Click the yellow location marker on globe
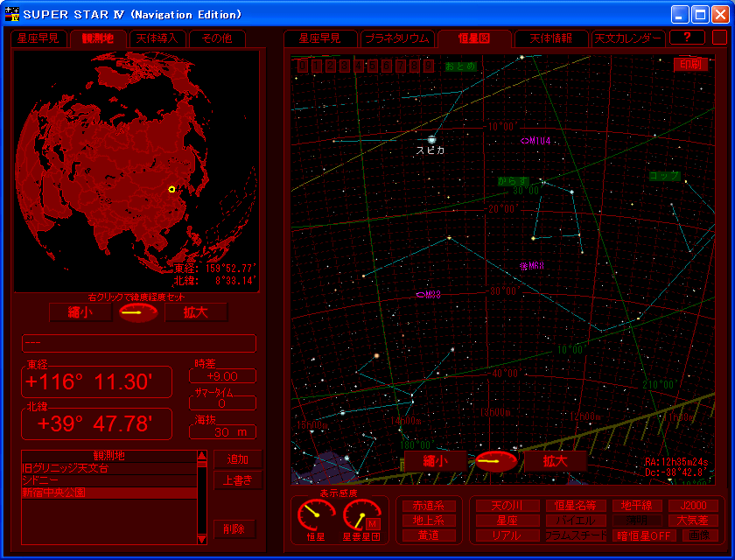The image size is (735, 560). [171, 189]
